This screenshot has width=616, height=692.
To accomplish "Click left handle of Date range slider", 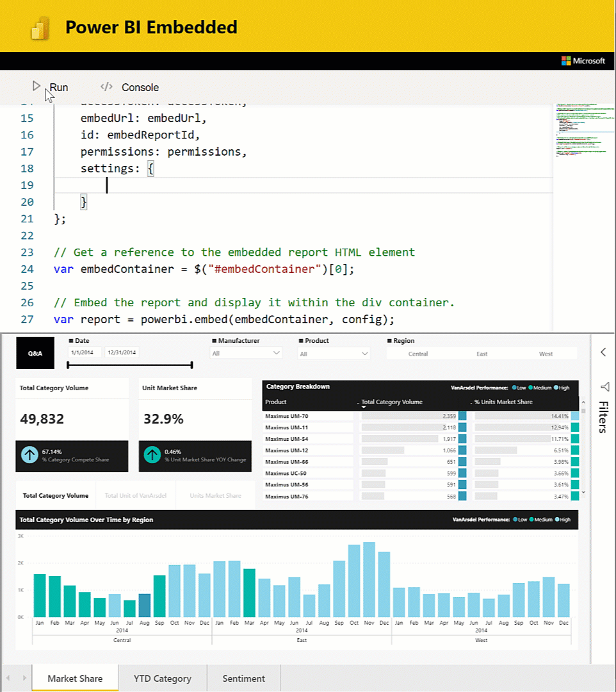I will [68, 365].
